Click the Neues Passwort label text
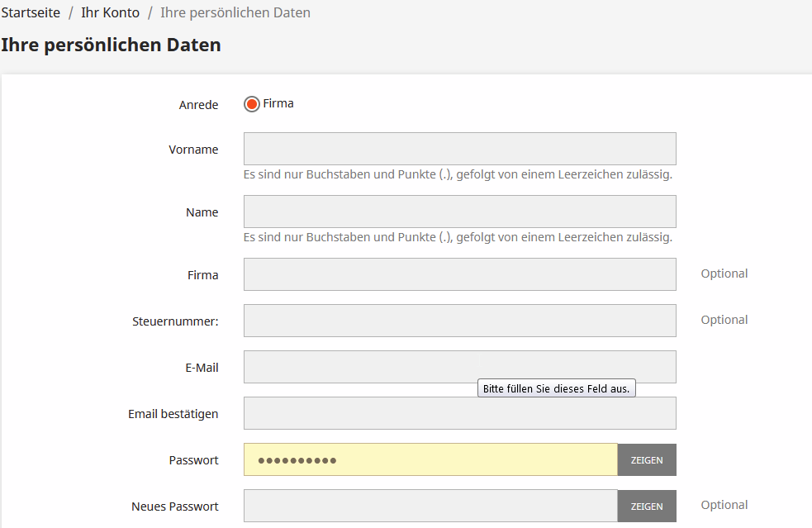This screenshot has height=528, width=812. coord(175,507)
